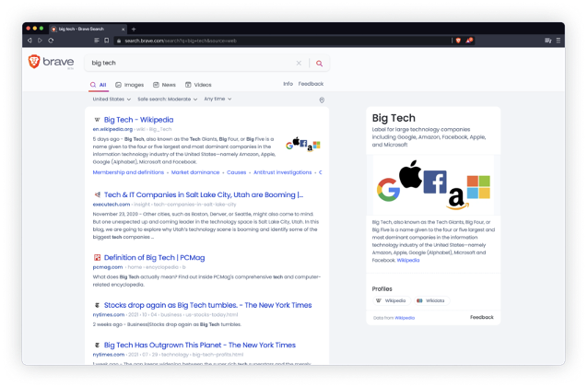Click Market dominance sublink
588x387 pixels.
(195, 172)
